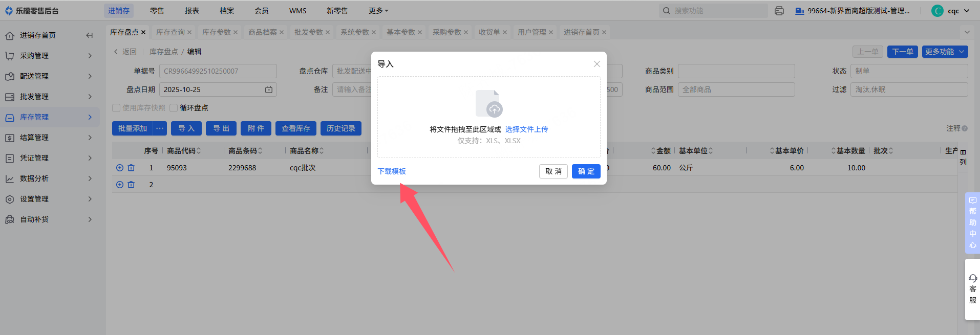Close the 导入 dialog with X
Image resolution: width=980 pixels, height=335 pixels.
click(x=596, y=64)
